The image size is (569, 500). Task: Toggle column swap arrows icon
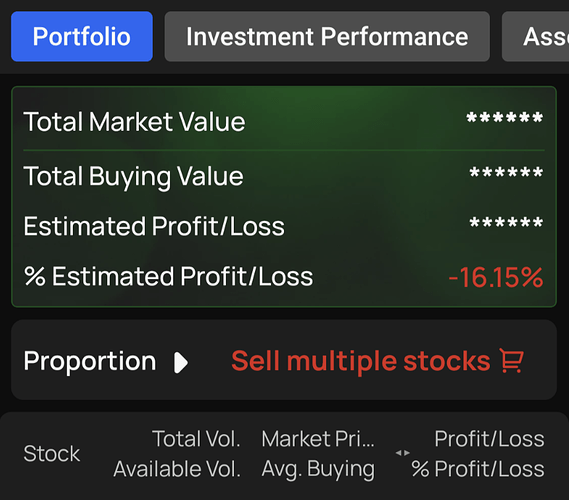point(402,452)
